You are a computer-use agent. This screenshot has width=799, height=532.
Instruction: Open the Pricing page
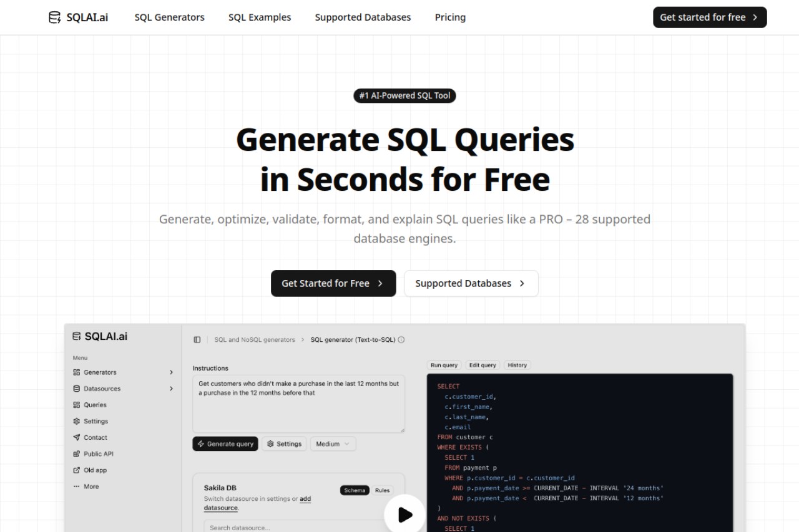pyautogui.click(x=450, y=17)
